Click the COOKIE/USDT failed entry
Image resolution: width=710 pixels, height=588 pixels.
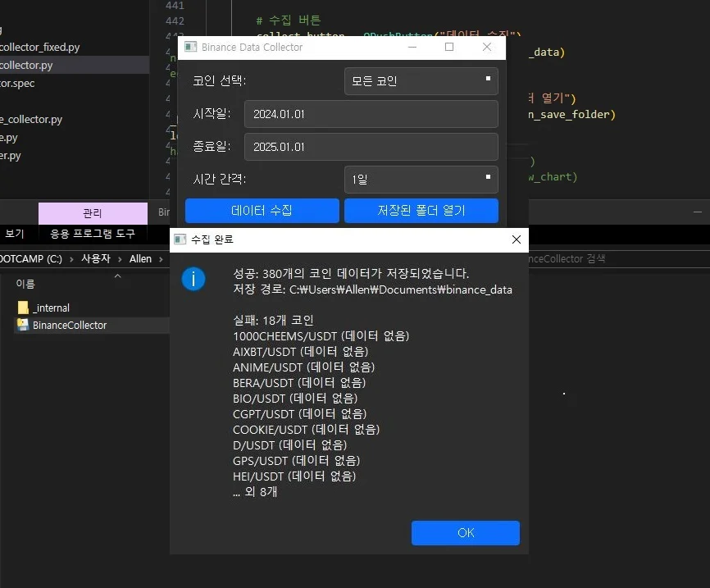click(x=306, y=430)
